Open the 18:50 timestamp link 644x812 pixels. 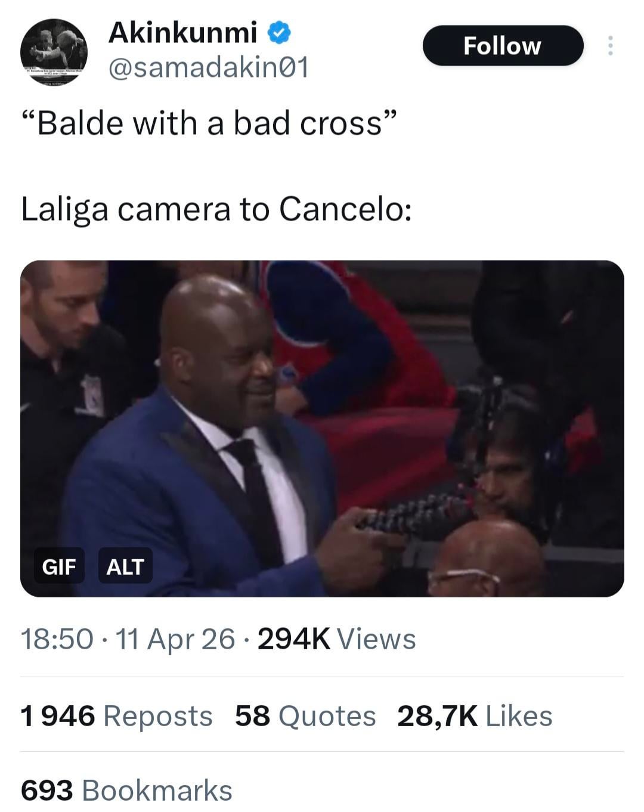[57, 639]
